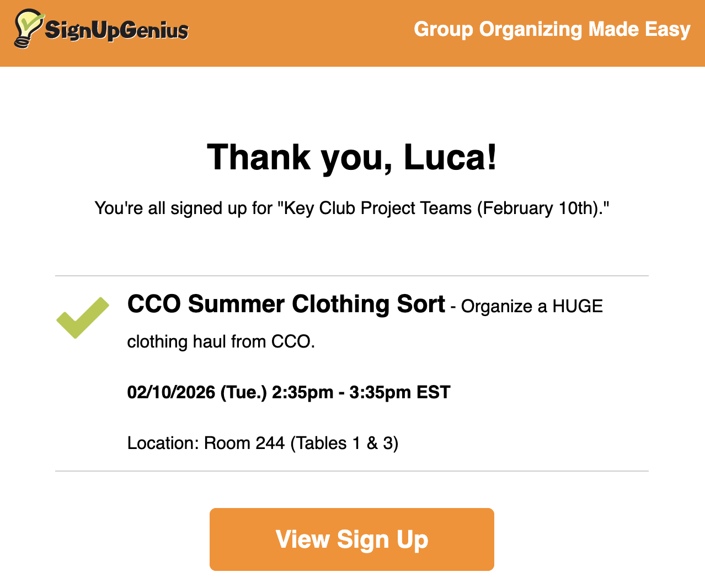Click the "You're all signed up for" text
The width and height of the screenshot is (705, 588).
(x=184, y=209)
